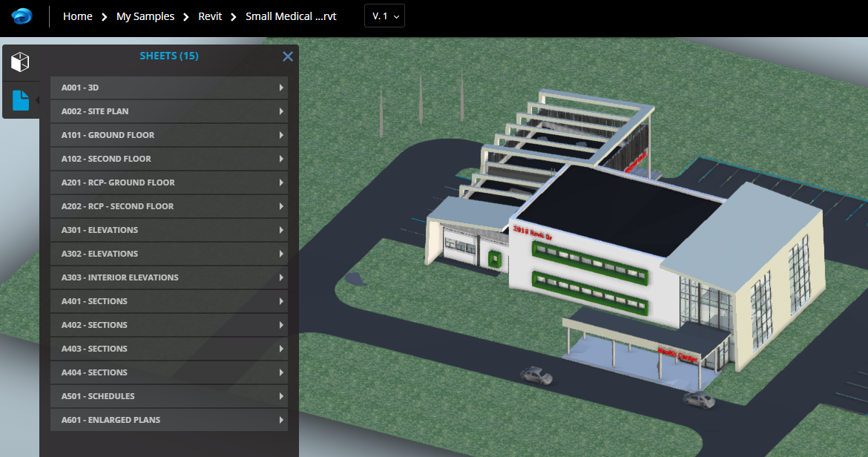Viewport: 868px width, 457px height.
Task: Open the V. 1 version dropdown
Action: click(384, 15)
